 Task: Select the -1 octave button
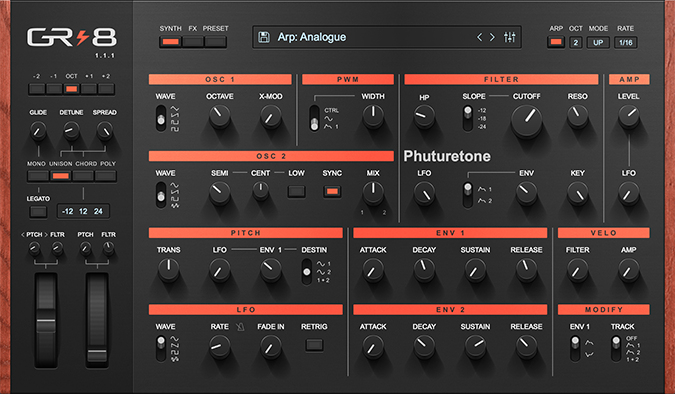point(54,89)
